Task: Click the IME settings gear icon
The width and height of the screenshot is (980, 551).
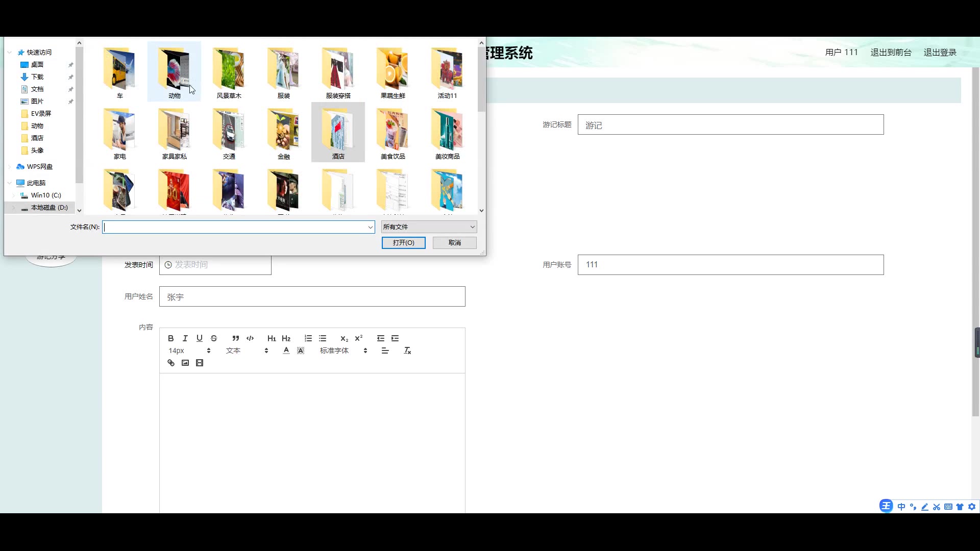Action: [972, 507]
